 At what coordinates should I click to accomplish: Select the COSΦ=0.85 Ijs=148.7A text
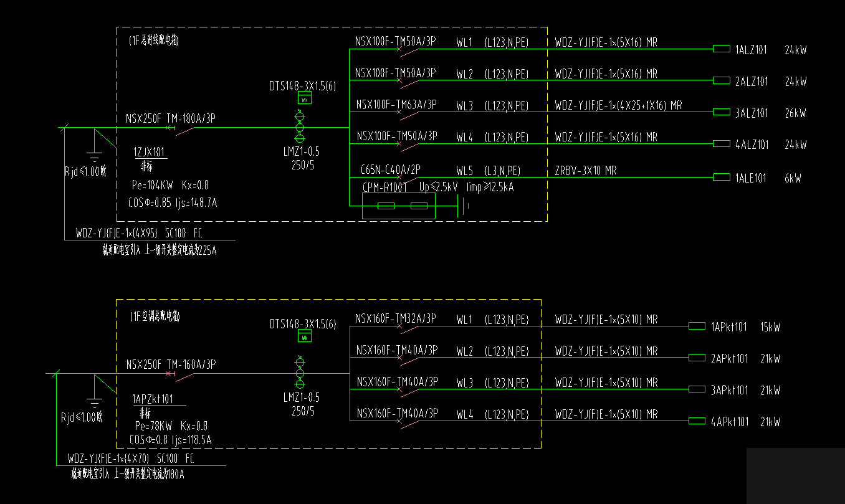click(172, 202)
